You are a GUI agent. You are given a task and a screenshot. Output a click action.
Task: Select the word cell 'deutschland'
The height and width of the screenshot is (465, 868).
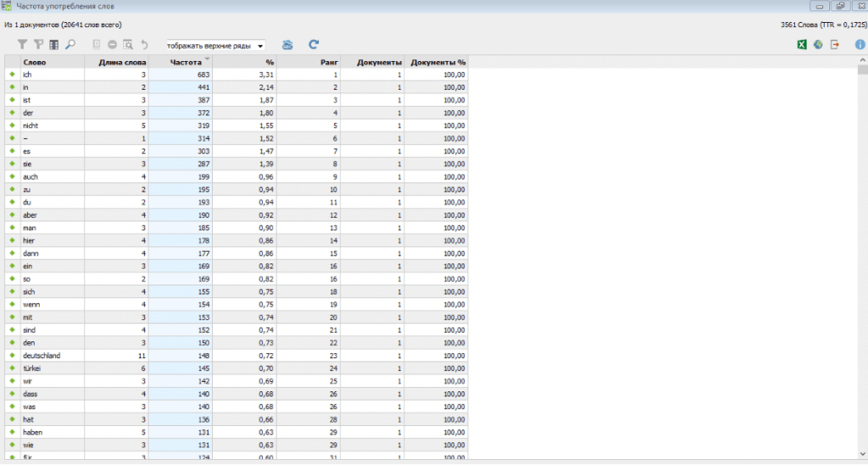pyautogui.click(x=52, y=356)
